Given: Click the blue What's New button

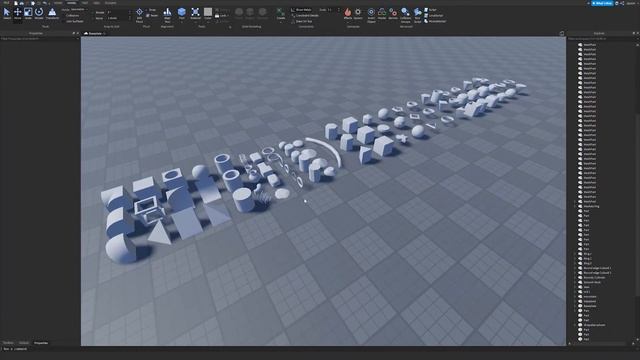Looking at the screenshot, I should (603, 3).
